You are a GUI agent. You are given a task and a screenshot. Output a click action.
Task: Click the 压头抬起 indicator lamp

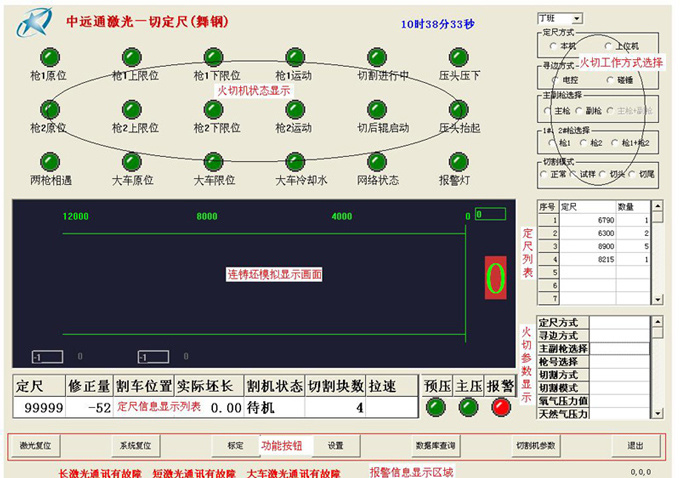(459, 109)
